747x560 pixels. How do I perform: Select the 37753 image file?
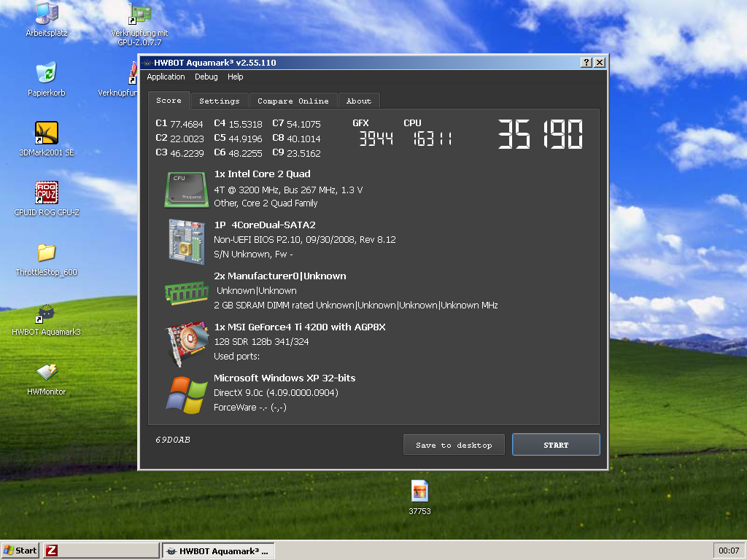click(x=419, y=497)
